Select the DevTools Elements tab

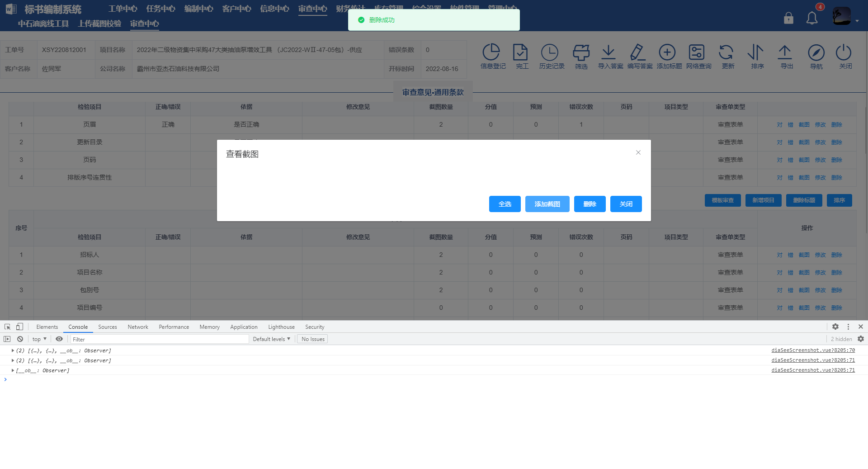coord(47,327)
